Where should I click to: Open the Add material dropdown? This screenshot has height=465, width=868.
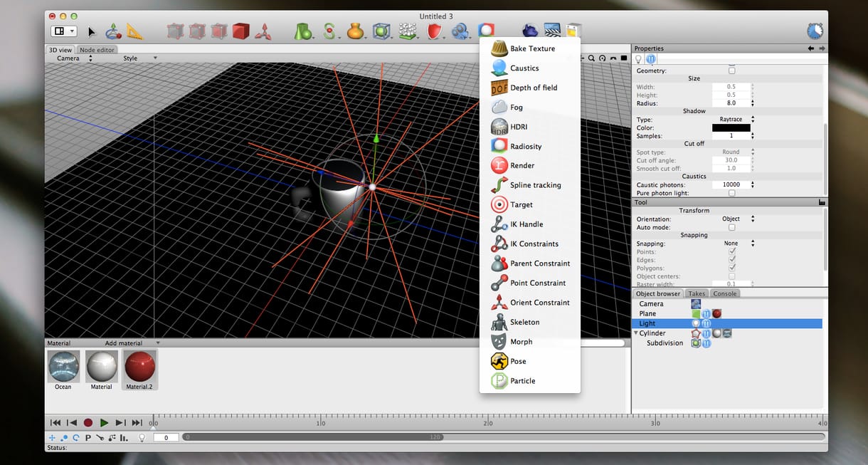point(132,343)
